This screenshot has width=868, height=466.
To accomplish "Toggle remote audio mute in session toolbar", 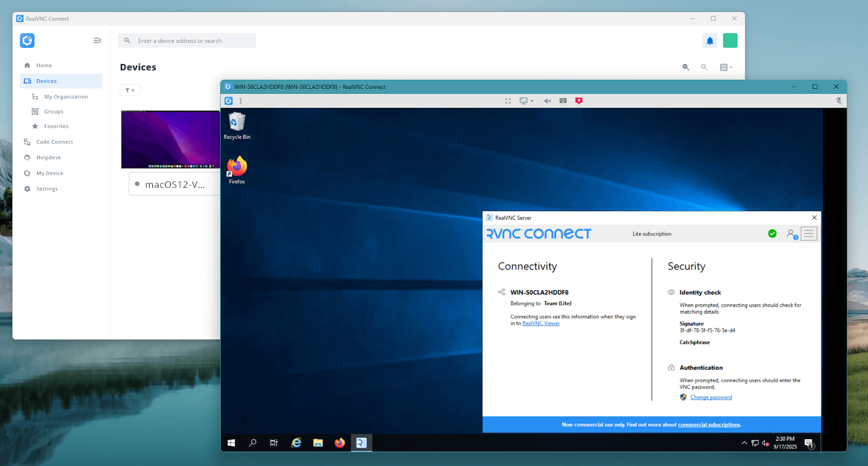I will click(x=547, y=101).
